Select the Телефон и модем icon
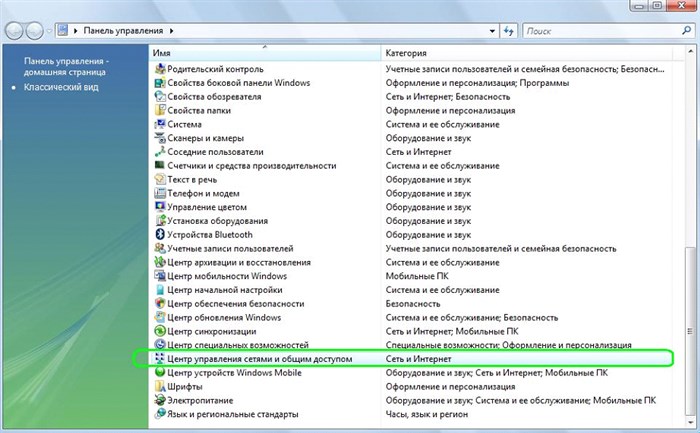 pyautogui.click(x=160, y=193)
